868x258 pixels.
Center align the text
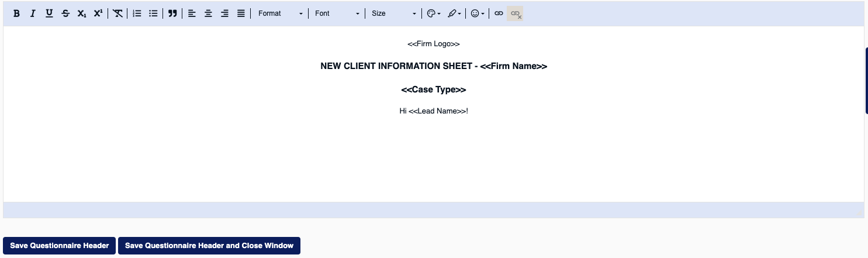coord(208,13)
